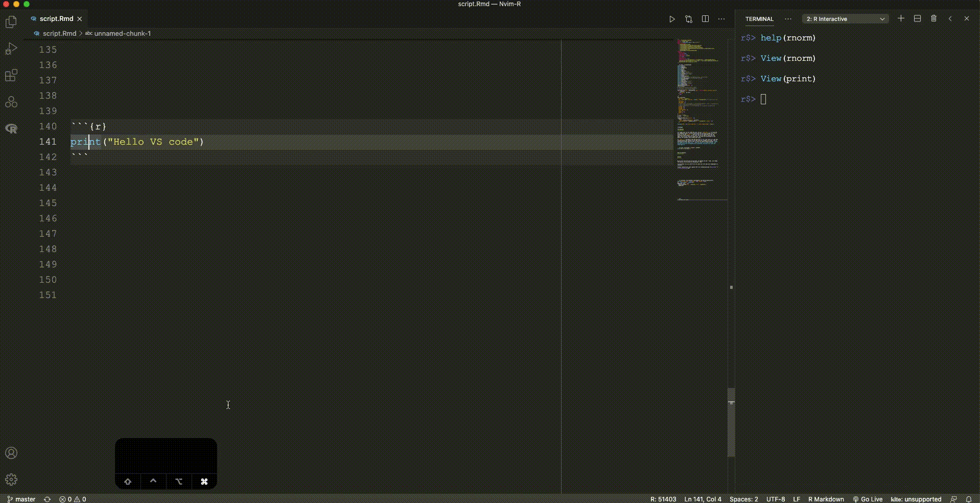The image size is (980, 503).
Task: Open the terminal selector dropdown '2: R Interactive'
Action: click(845, 19)
